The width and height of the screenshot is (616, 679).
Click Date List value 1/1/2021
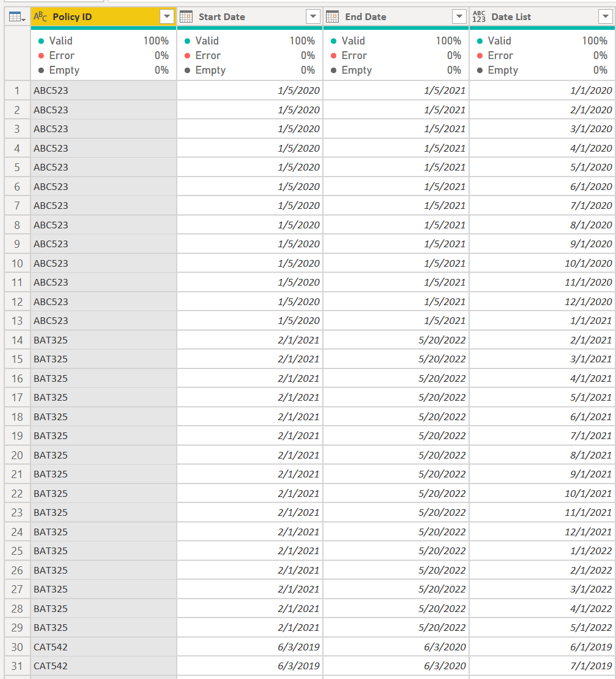point(542,321)
